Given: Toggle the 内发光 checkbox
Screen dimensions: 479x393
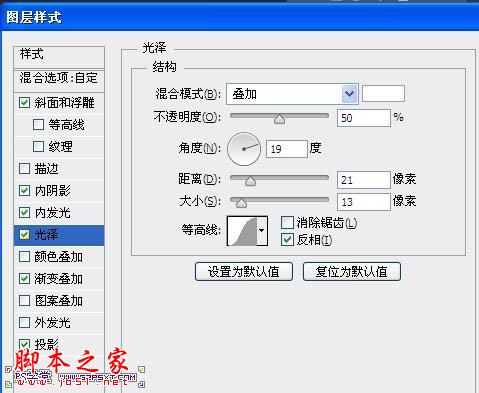Looking at the screenshot, I should tap(24, 213).
